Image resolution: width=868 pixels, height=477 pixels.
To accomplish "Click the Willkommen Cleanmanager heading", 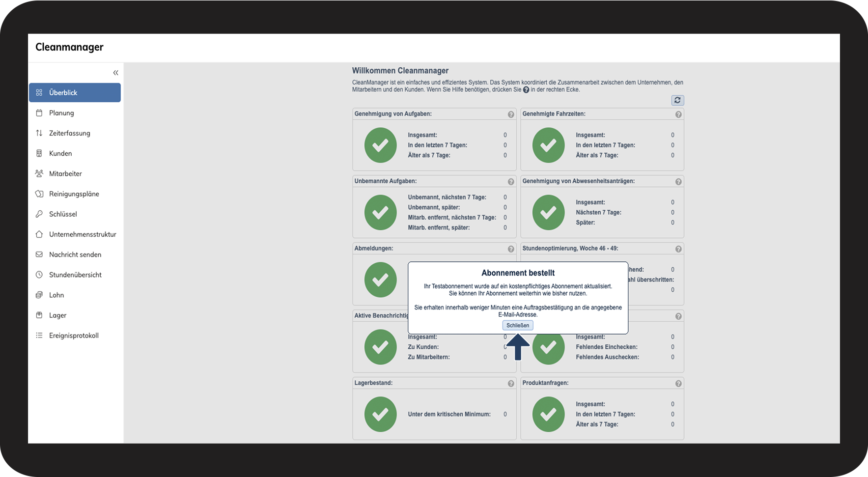I will pyautogui.click(x=400, y=71).
